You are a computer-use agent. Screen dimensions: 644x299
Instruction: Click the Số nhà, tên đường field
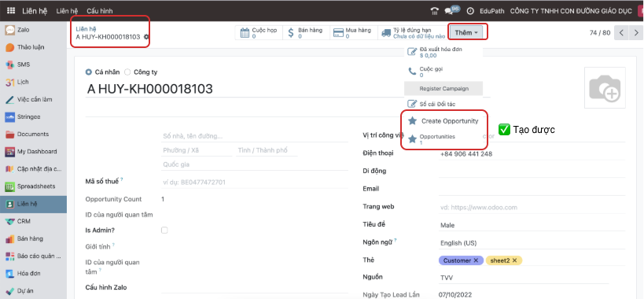[255, 136]
